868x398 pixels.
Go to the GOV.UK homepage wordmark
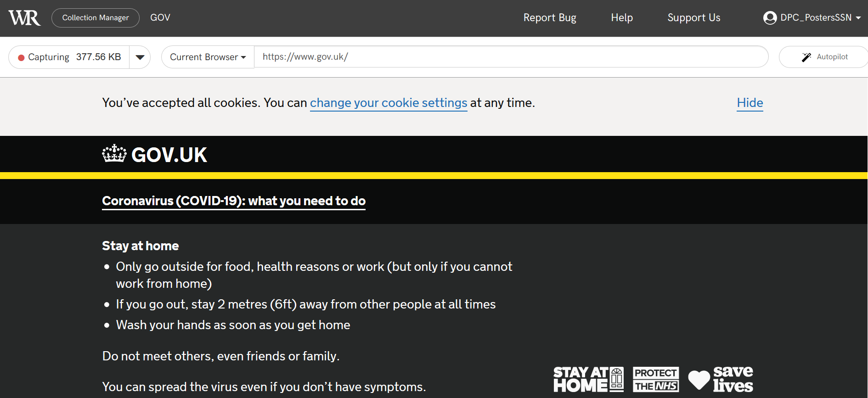coord(169,155)
